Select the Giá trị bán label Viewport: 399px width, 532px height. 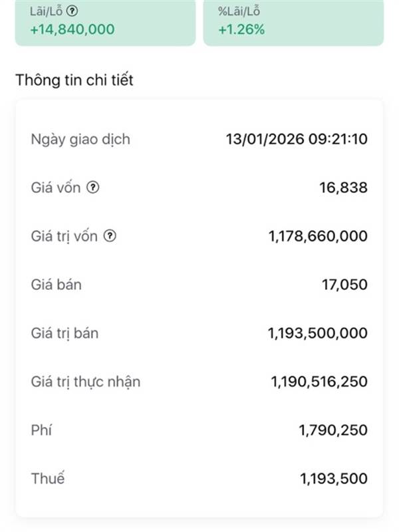tap(65, 333)
